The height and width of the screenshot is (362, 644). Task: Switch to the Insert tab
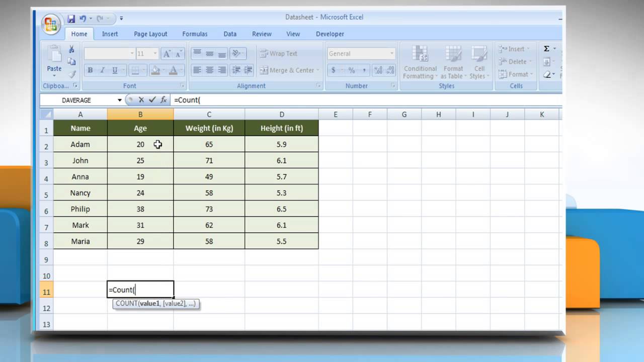(x=110, y=34)
